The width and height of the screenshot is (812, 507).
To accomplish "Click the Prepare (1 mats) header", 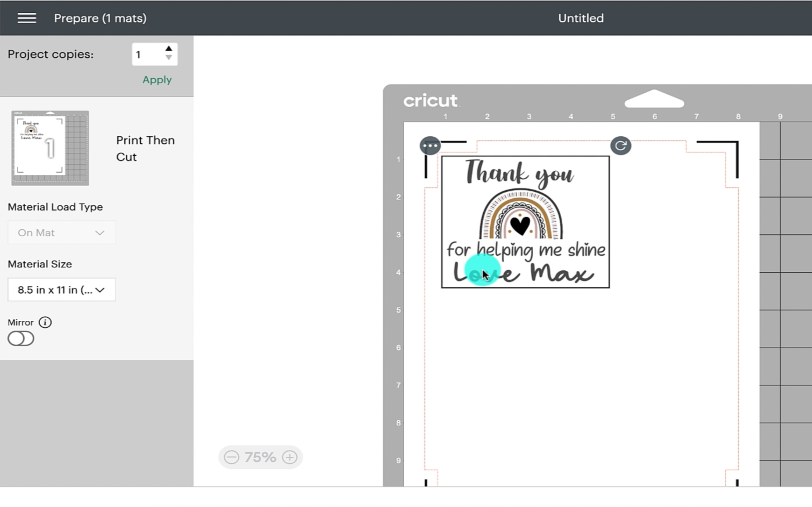I will pyautogui.click(x=100, y=18).
